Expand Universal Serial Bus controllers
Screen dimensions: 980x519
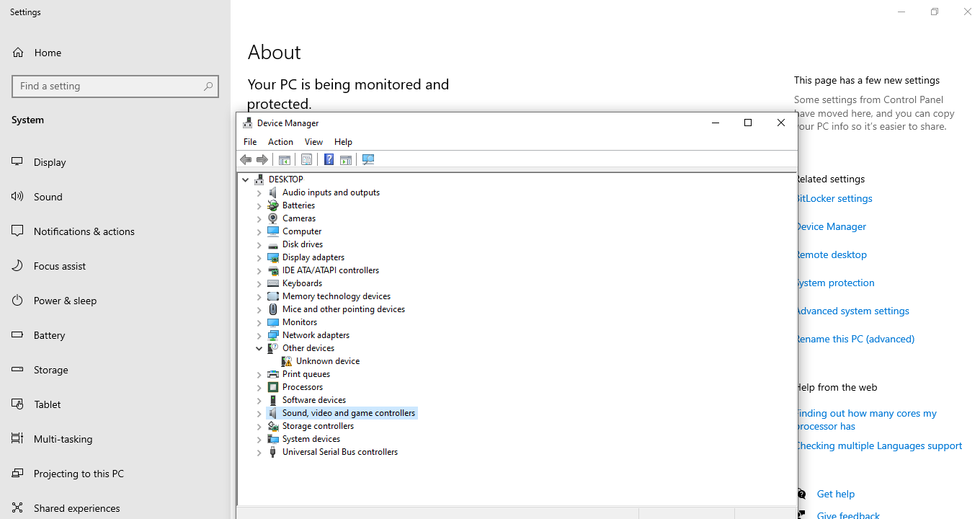(x=259, y=452)
